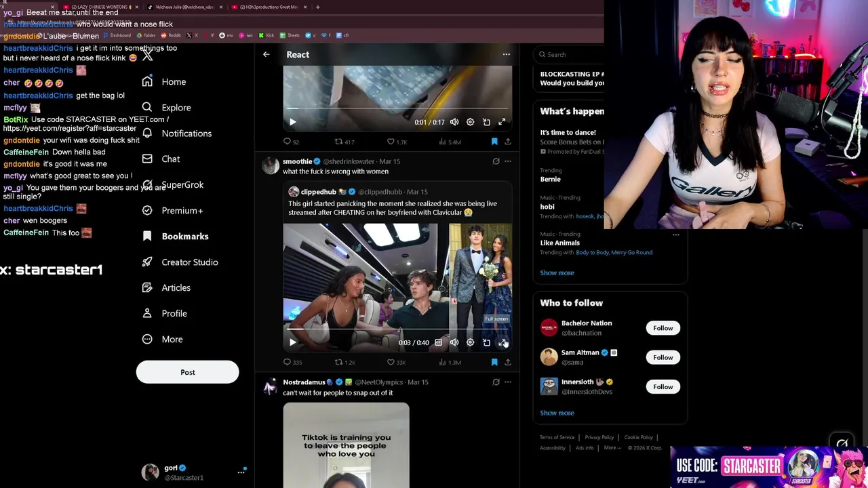Open Grok icon on Nostradamus's post
868x488 pixels.
pyautogui.click(x=496, y=382)
